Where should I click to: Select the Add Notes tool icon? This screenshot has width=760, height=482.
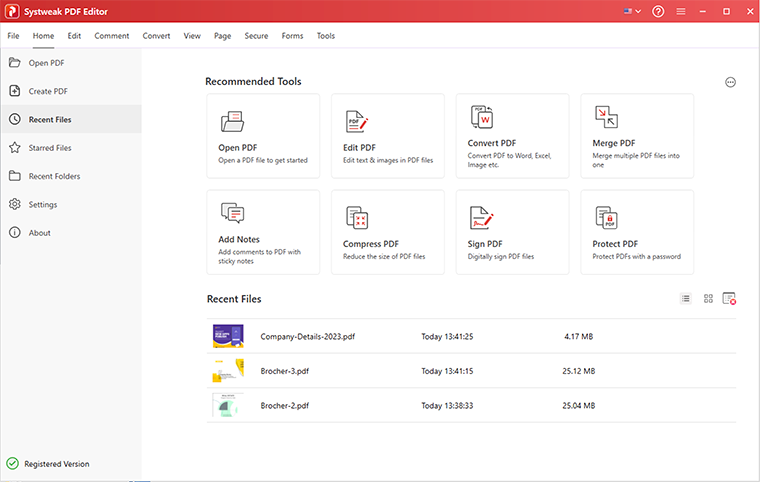232,213
